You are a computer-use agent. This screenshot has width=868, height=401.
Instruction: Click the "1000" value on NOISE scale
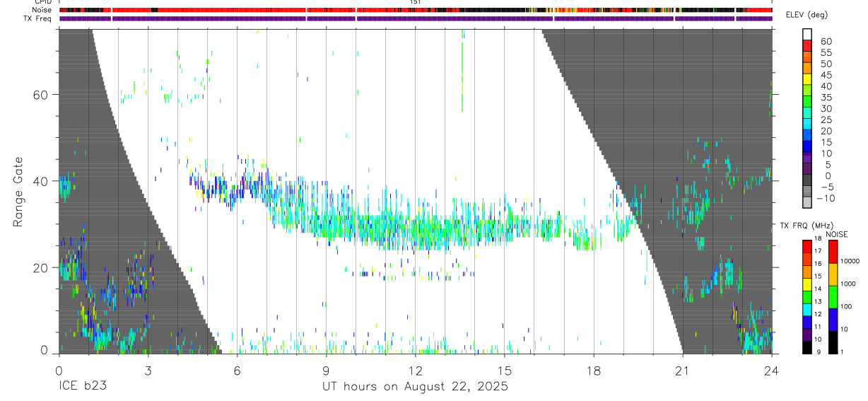tap(847, 284)
